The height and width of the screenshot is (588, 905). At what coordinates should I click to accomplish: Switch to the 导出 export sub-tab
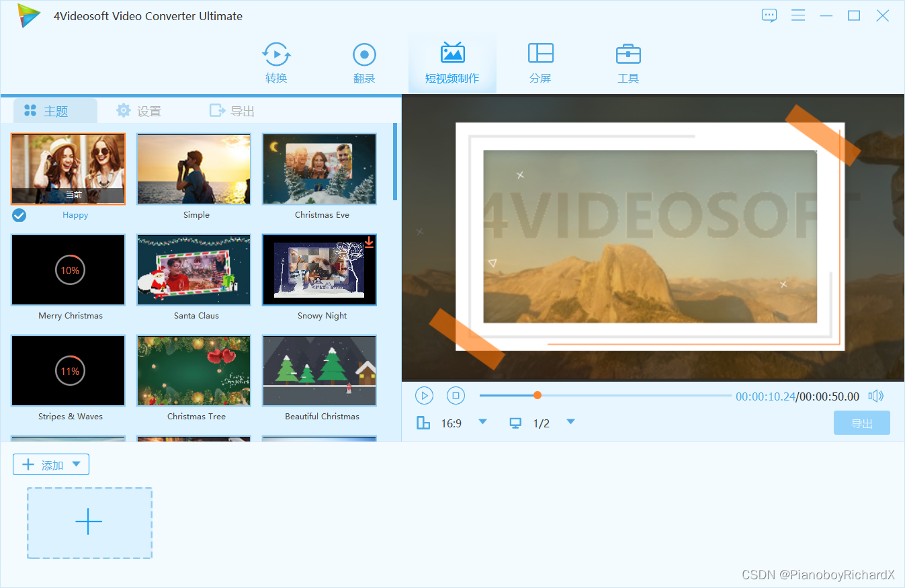(x=232, y=111)
